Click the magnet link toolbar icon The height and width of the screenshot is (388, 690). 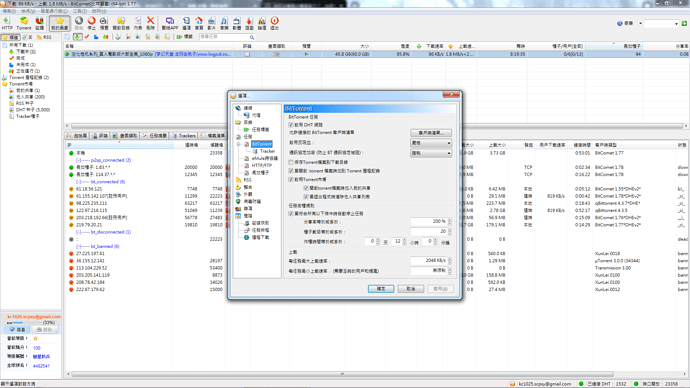tap(40, 23)
